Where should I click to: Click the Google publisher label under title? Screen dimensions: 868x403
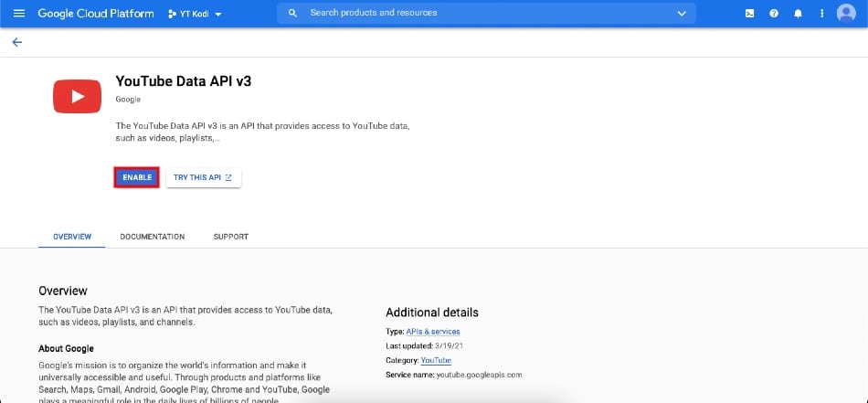[128, 100]
